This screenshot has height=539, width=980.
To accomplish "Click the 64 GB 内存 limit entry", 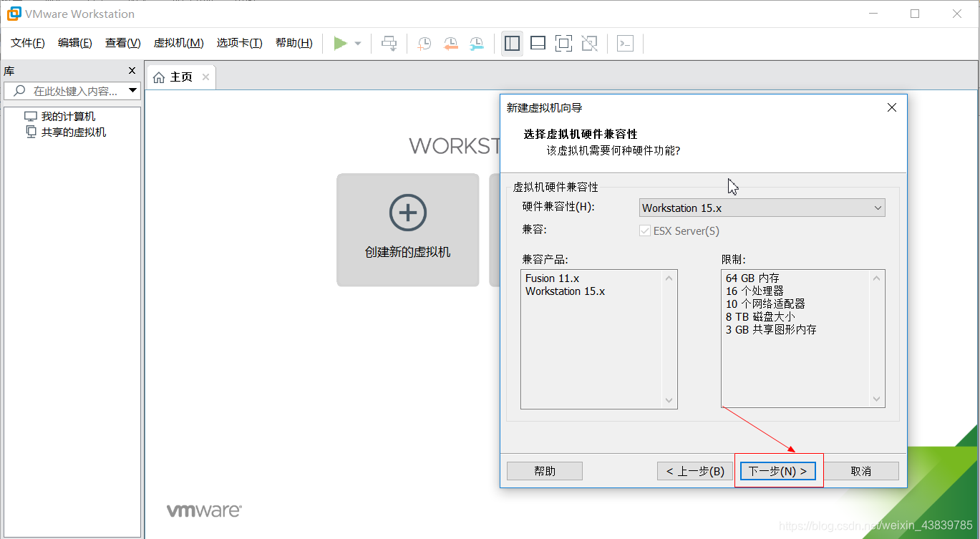I will pyautogui.click(x=752, y=278).
